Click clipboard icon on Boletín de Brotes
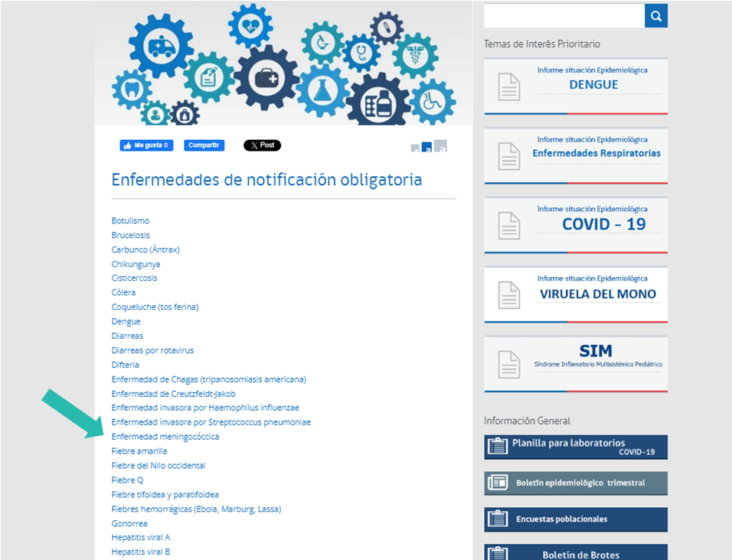The height and width of the screenshot is (560, 732). point(498,553)
